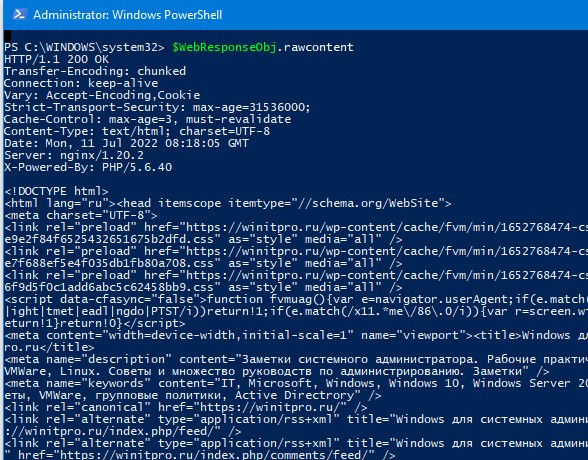
Task: Click the Strict-Transport-Security header line
Action: point(157,107)
